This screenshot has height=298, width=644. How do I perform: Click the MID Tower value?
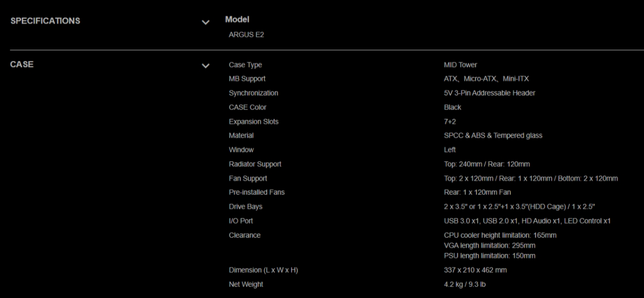click(x=461, y=65)
